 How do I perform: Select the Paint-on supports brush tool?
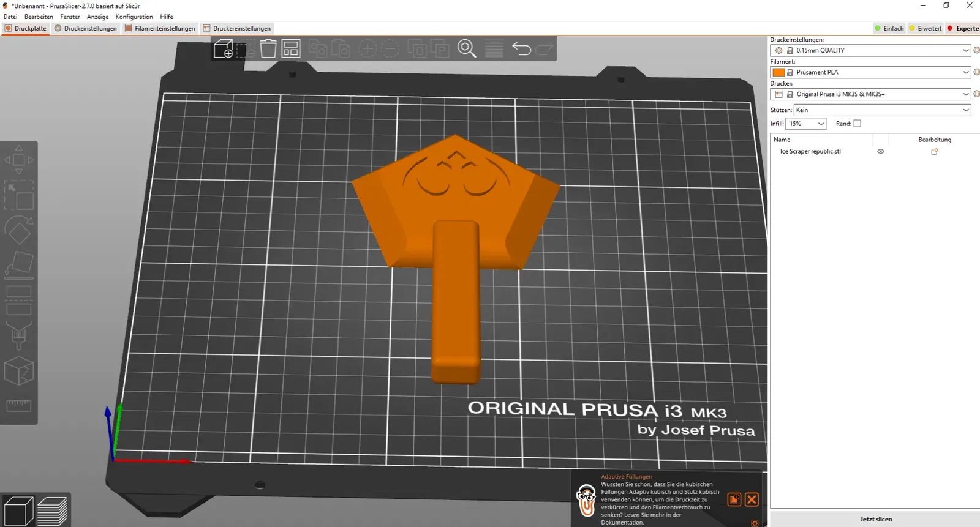pos(19,335)
